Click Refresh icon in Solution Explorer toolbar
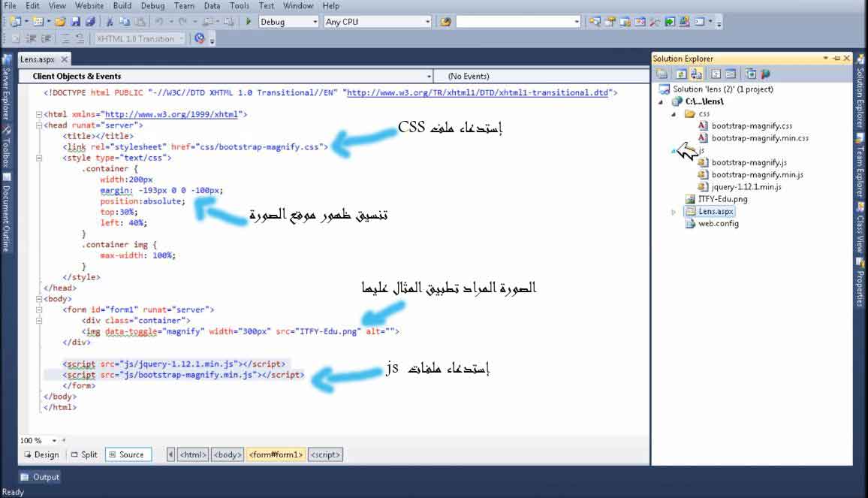Image resolution: width=868 pixels, height=498 pixels. tap(680, 74)
